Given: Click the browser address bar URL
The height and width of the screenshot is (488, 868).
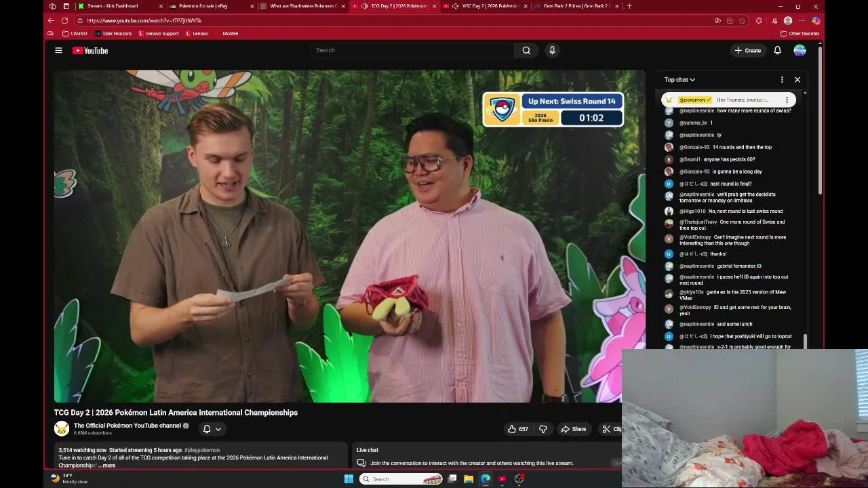Looking at the screenshot, I should 144,20.
